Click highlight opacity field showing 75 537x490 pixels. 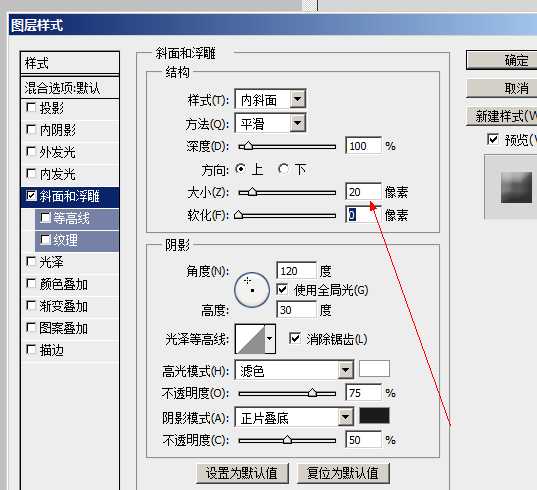pyautogui.click(x=363, y=392)
